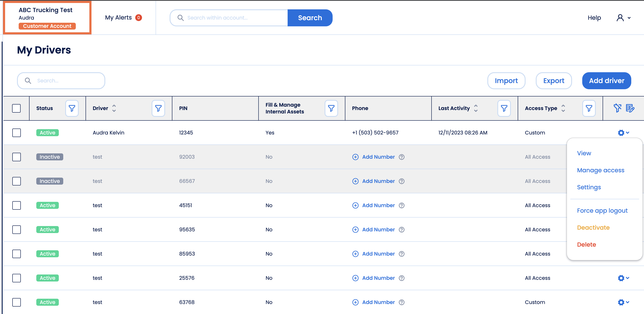Click help icon next to PIN 92003 Add Number
This screenshot has height=314, width=644.
coord(402,157)
